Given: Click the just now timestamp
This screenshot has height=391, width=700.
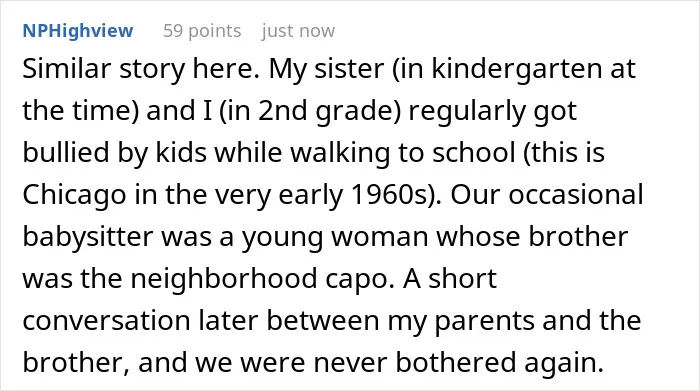Looking at the screenshot, I should pyautogui.click(x=298, y=31).
